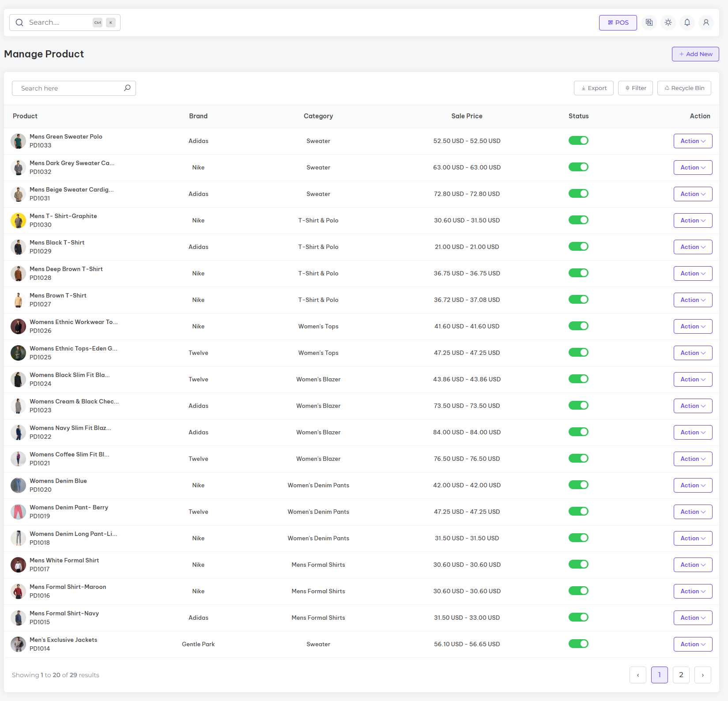This screenshot has height=701, width=728.
Task: Export the product list
Action: pos(593,88)
